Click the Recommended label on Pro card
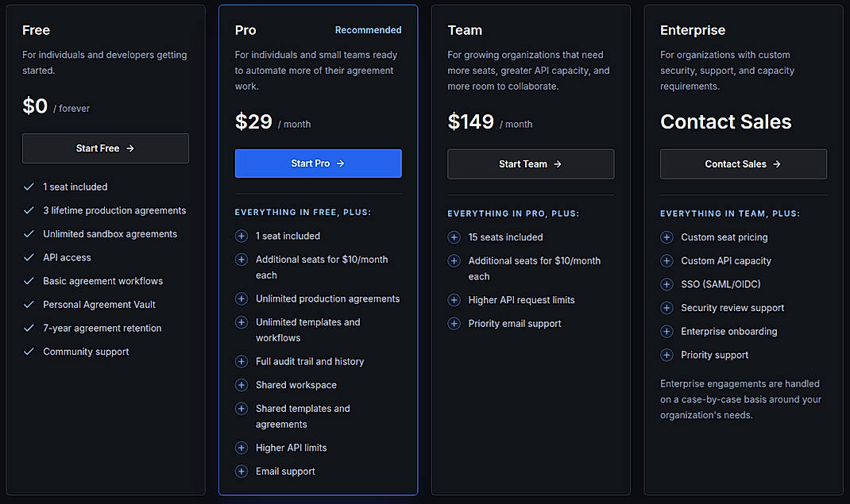Image resolution: width=850 pixels, height=504 pixels. pos(368,30)
